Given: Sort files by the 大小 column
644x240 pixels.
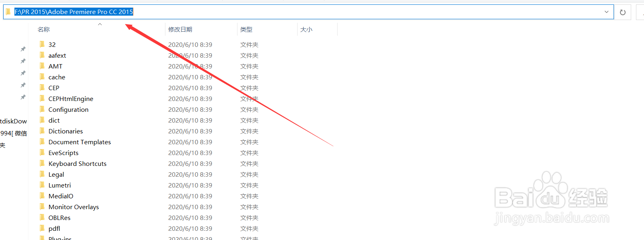Looking at the screenshot, I should (306, 29).
